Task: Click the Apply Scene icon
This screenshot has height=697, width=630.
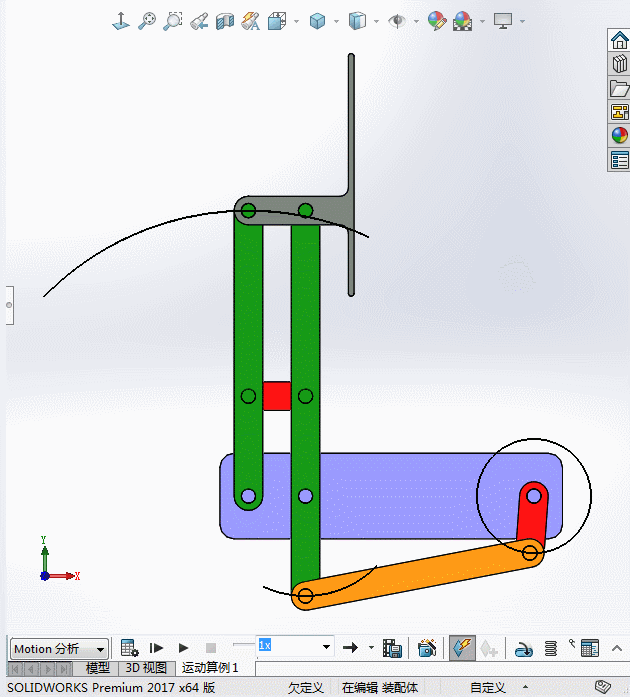Action: click(x=462, y=21)
